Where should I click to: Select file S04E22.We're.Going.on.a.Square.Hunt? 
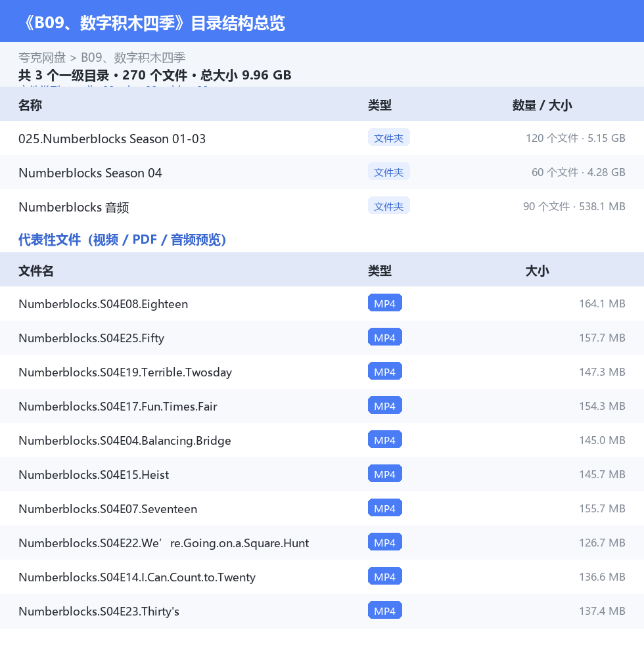tap(164, 543)
